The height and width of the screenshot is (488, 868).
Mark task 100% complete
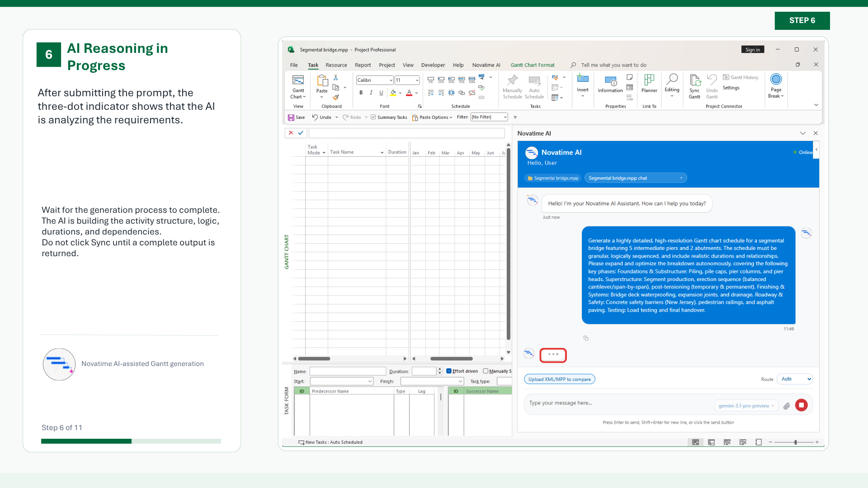tap(472, 80)
